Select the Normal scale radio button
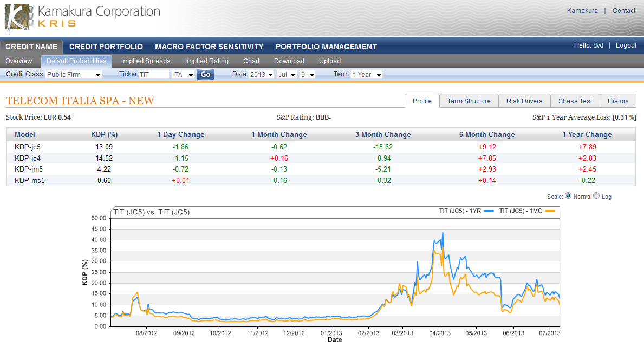 point(568,196)
